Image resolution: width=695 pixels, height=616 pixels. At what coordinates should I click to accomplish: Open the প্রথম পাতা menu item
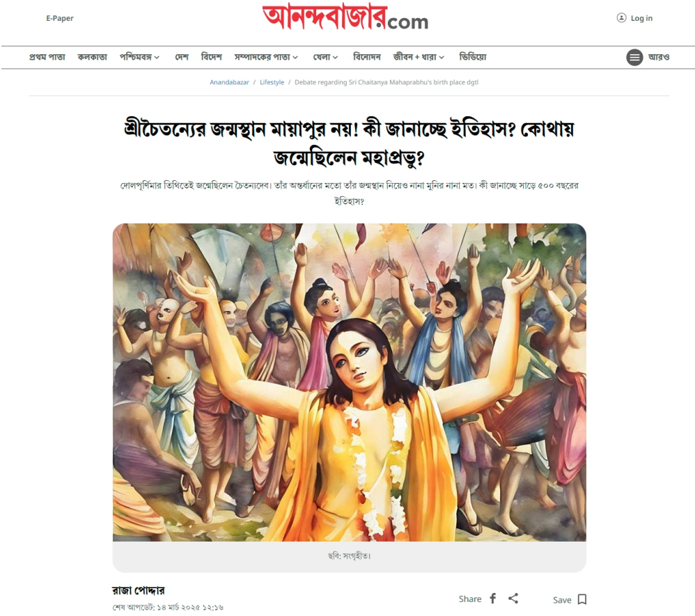47,57
